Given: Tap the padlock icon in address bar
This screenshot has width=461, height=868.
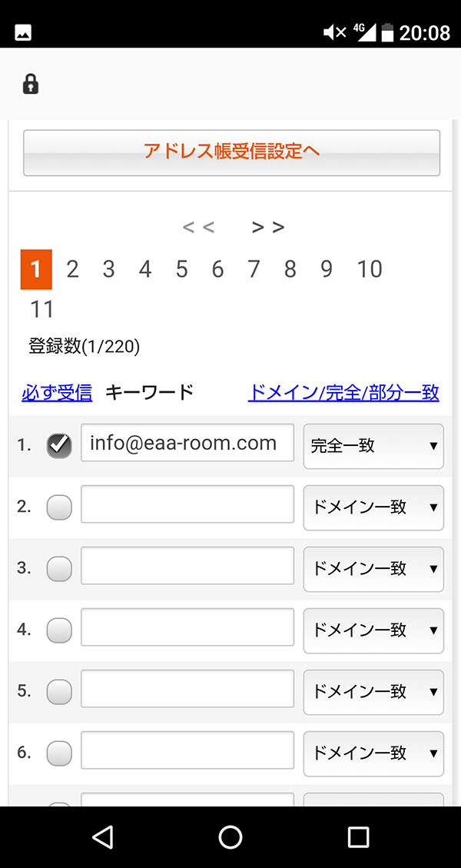Looking at the screenshot, I should tap(31, 84).
